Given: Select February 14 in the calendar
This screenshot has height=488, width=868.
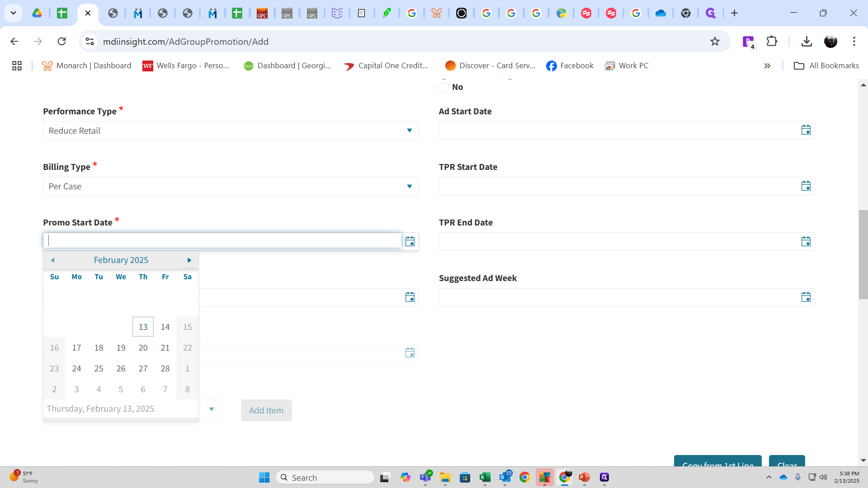Looking at the screenshot, I should (x=165, y=327).
